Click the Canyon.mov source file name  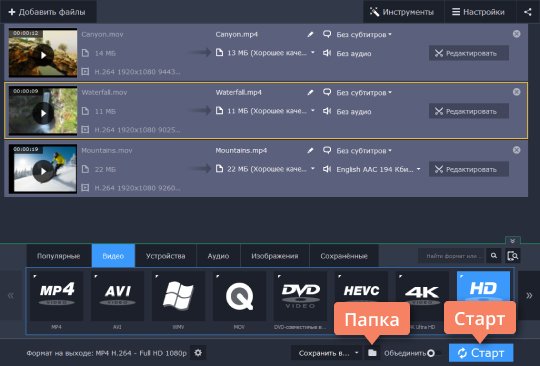coord(102,34)
